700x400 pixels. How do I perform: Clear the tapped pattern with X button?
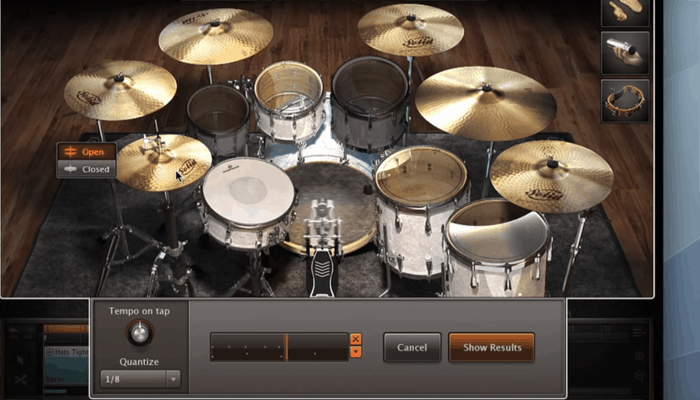[x=356, y=339]
